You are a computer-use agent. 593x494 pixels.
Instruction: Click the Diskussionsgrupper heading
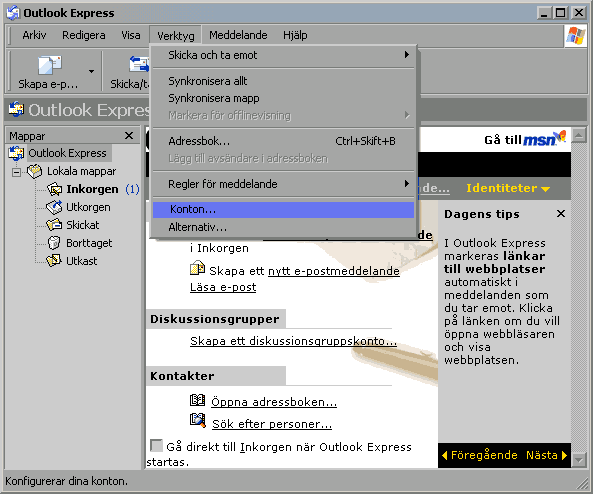coord(214,319)
